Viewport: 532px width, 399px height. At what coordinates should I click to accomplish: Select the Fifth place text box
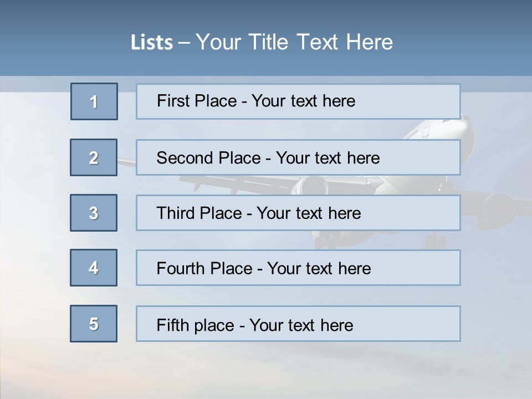tap(298, 324)
